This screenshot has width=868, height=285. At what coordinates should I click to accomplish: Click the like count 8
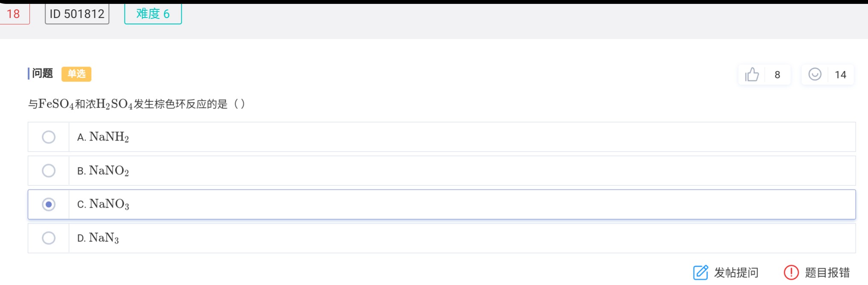coord(777,75)
